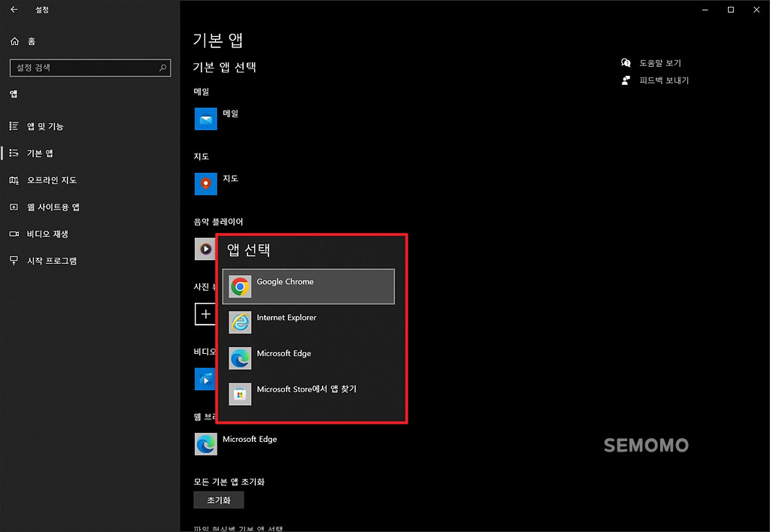Image resolution: width=770 pixels, height=532 pixels.
Task: Click the 앱 및 기능 list icon
Action: [x=14, y=126]
